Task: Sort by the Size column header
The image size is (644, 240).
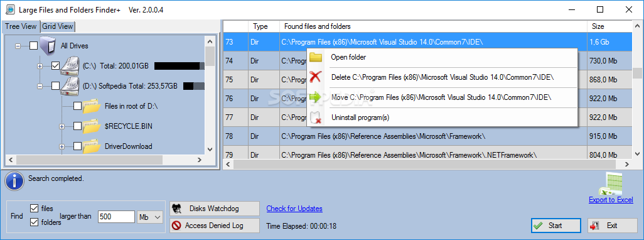Action: tap(609, 26)
